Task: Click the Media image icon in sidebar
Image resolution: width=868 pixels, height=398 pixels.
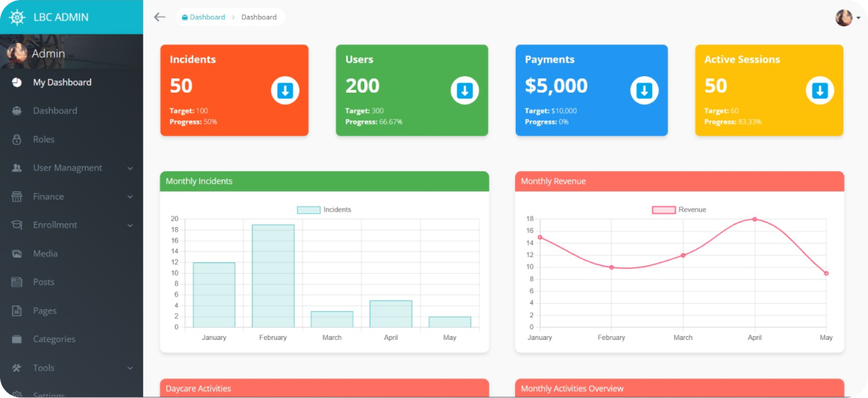Action: tap(17, 254)
